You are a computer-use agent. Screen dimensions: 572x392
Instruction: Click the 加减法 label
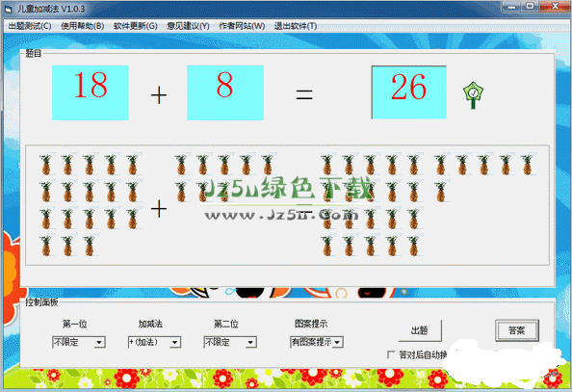click(x=150, y=324)
